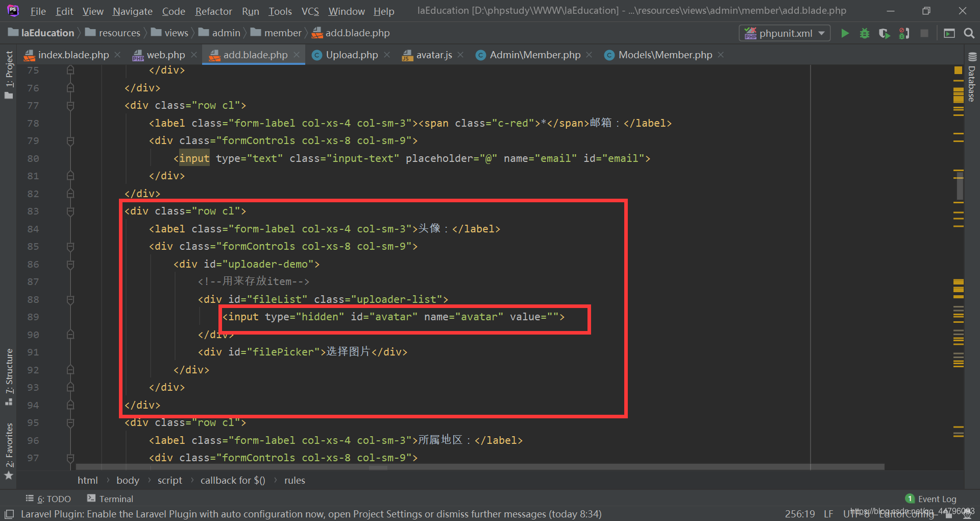The width and height of the screenshot is (980, 521).
Task: Click the LF line separator indicator
Action: click(828, 514)
